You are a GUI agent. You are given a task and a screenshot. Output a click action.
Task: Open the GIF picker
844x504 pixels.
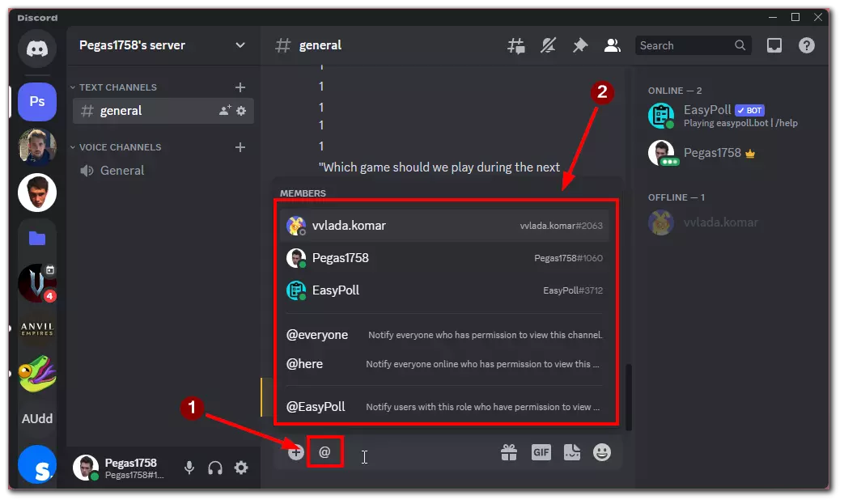(x=541, y=453)
